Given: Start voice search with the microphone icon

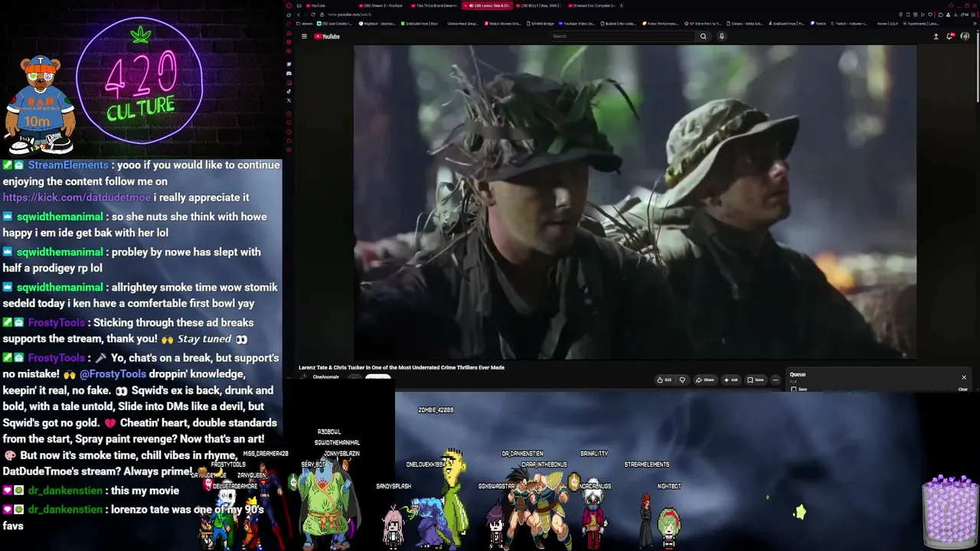Looking at the screenshot, I should [721, 36].
